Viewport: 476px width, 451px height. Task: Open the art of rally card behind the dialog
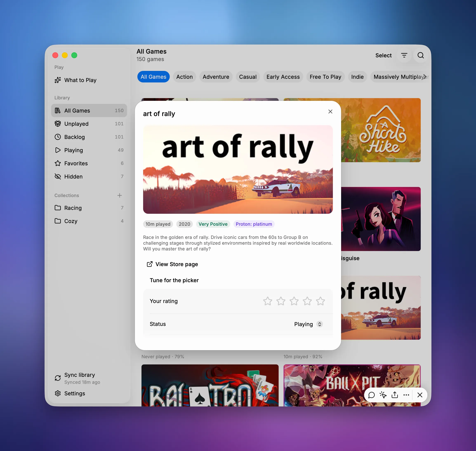pyautogui.click(x=381, y=308)
